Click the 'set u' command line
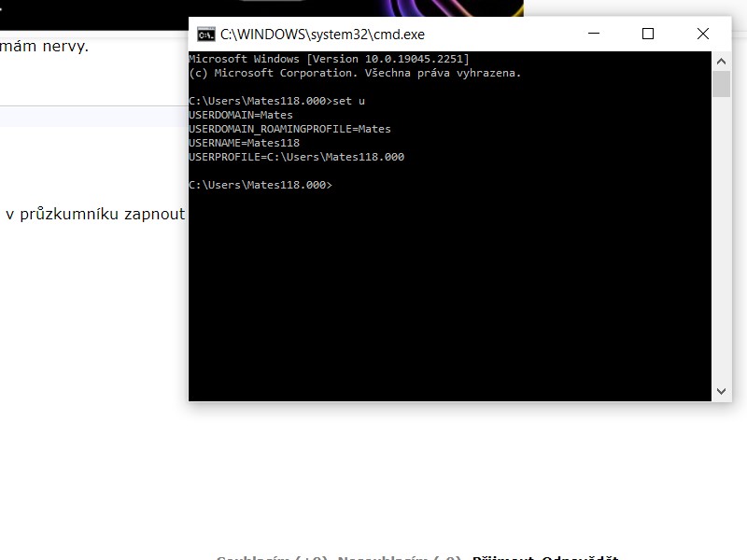Screen dimensions: 747x560 (276, 101)
